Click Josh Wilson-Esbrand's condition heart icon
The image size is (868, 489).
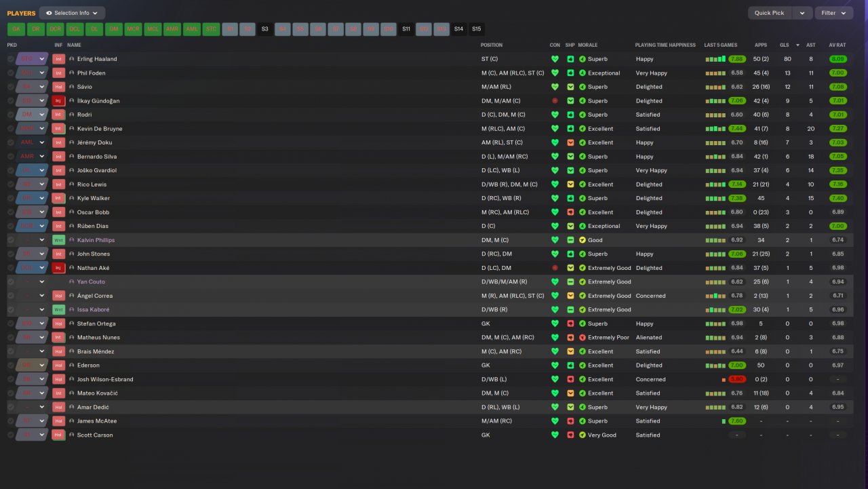[555, 380]
